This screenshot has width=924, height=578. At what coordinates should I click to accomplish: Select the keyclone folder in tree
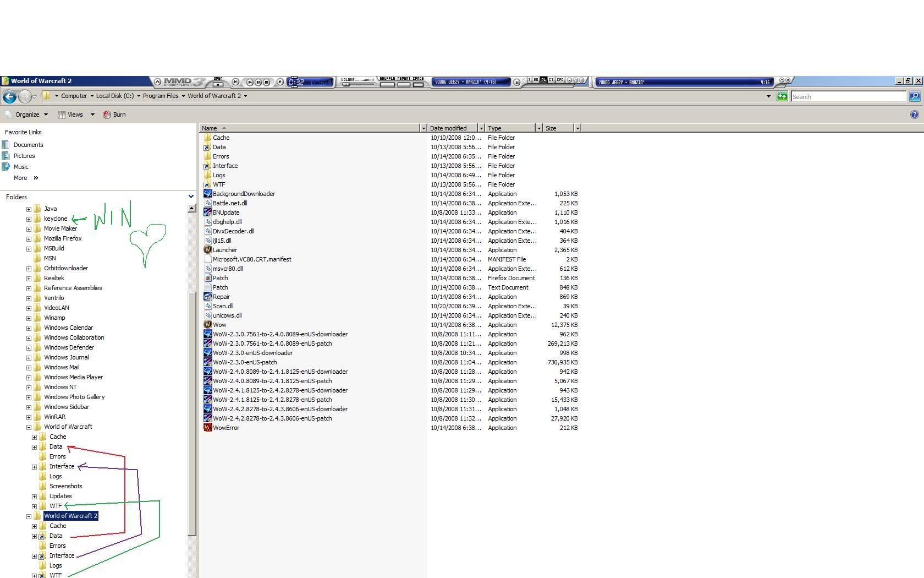point(56,219)
